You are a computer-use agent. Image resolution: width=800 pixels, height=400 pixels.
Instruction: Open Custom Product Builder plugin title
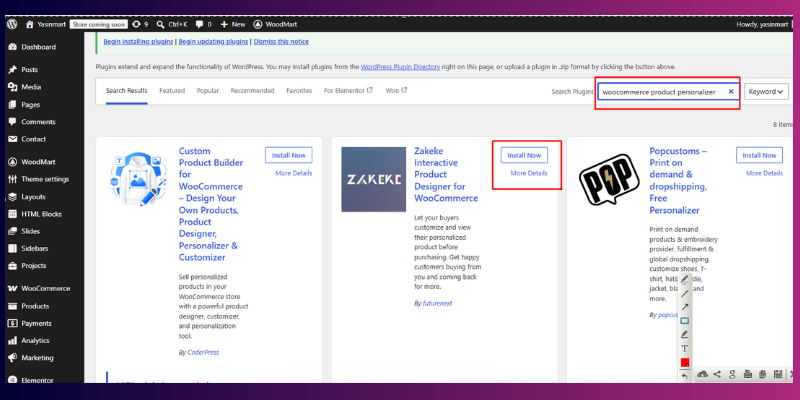click(x=211, y=204)
